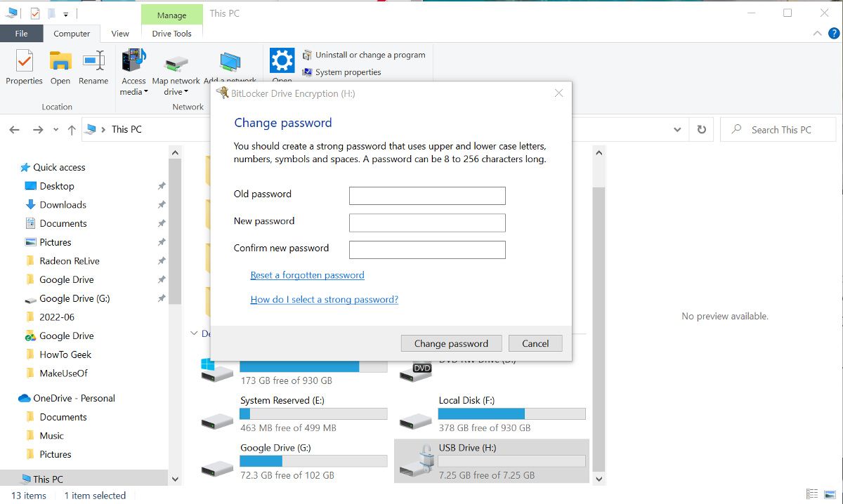Open the Map network drive dropdown arrow
The image size is (843, 504).
tap(186, 92)
